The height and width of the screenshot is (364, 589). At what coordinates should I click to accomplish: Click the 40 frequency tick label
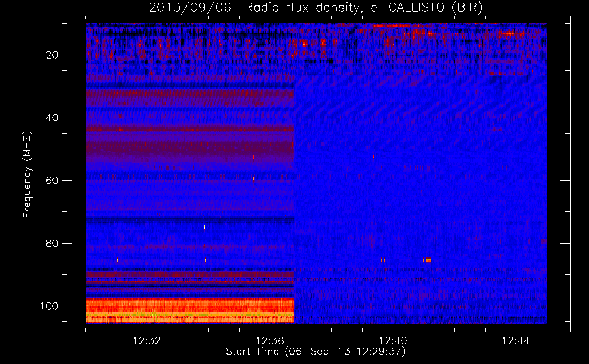53,118
